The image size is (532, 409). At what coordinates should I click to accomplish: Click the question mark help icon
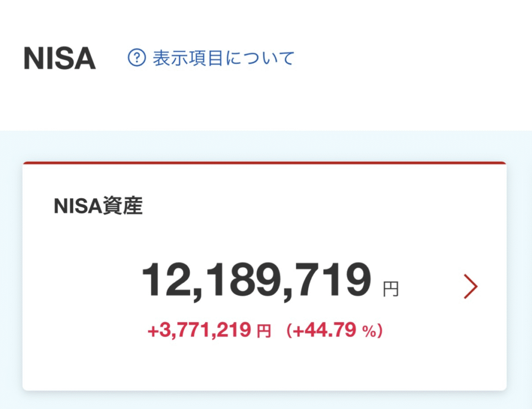[x=137, y=58]
